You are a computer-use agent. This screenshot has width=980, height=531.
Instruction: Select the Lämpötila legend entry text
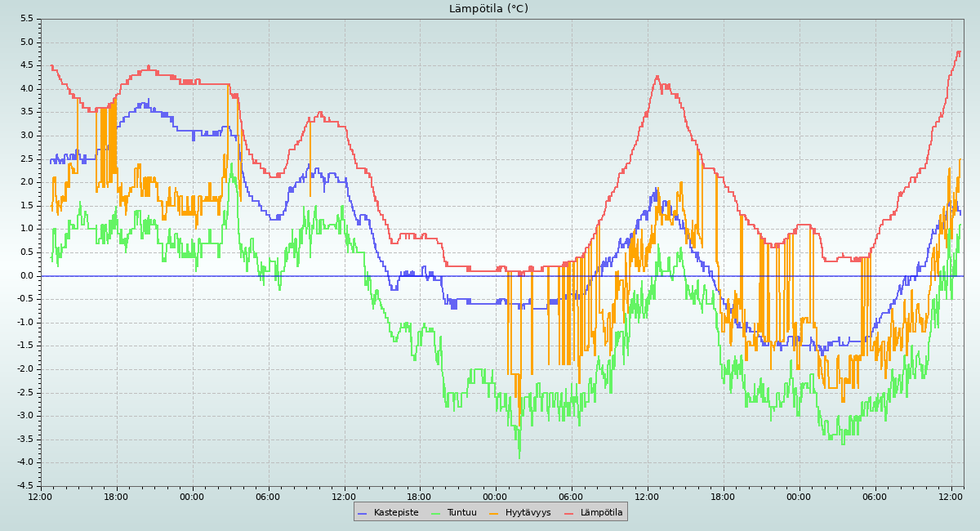coord(601,512)
